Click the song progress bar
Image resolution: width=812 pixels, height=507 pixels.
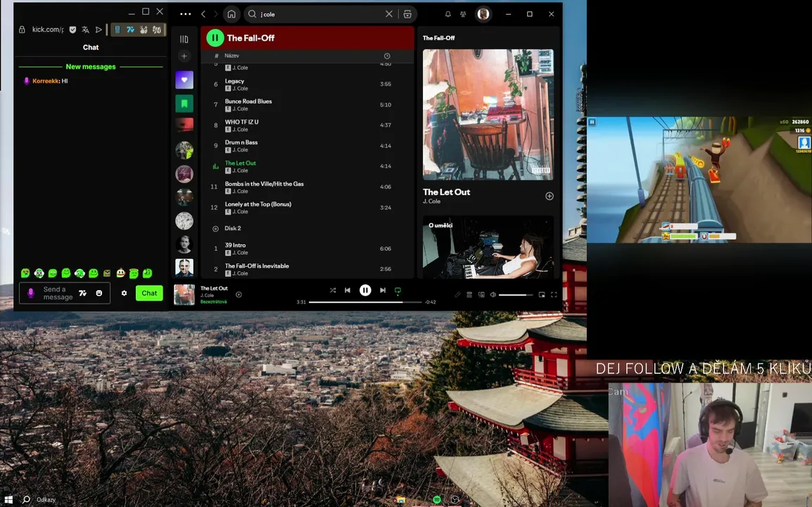coord(365,301)
